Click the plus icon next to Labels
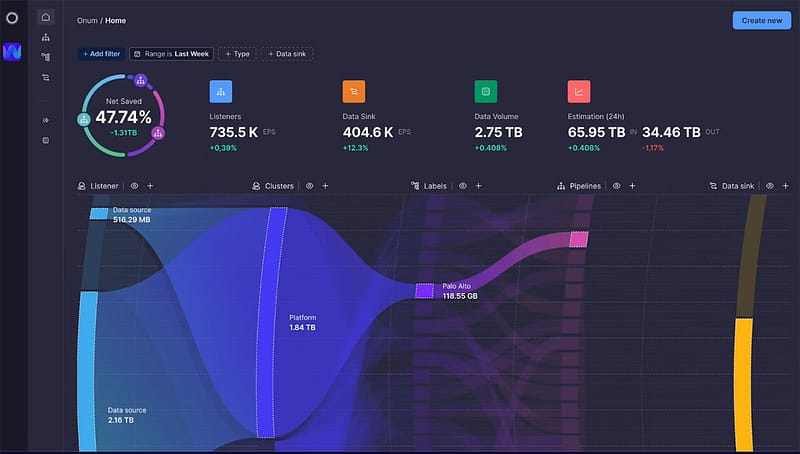 coord(478,186)
